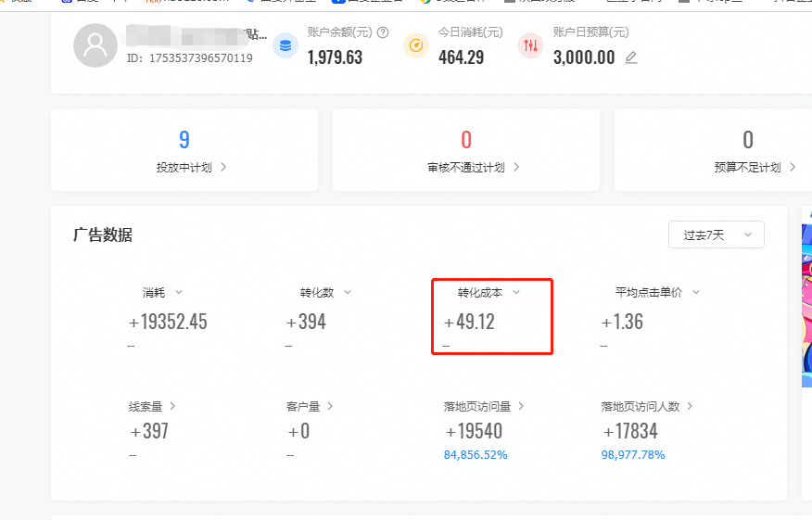812x520 pixels.
Task: Click the leads value +397
Action: [149, 431]
